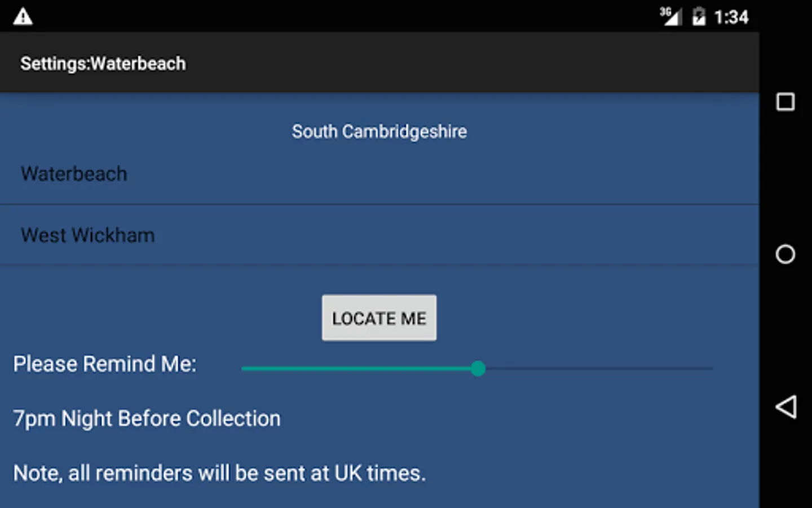
Task: Tap the battery charging icon
Action: coord(699,16)
